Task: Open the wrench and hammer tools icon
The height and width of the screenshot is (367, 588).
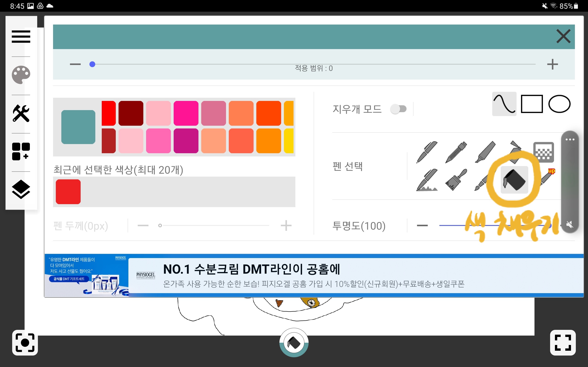Action: pyautogui.click(x=21, y=113)
